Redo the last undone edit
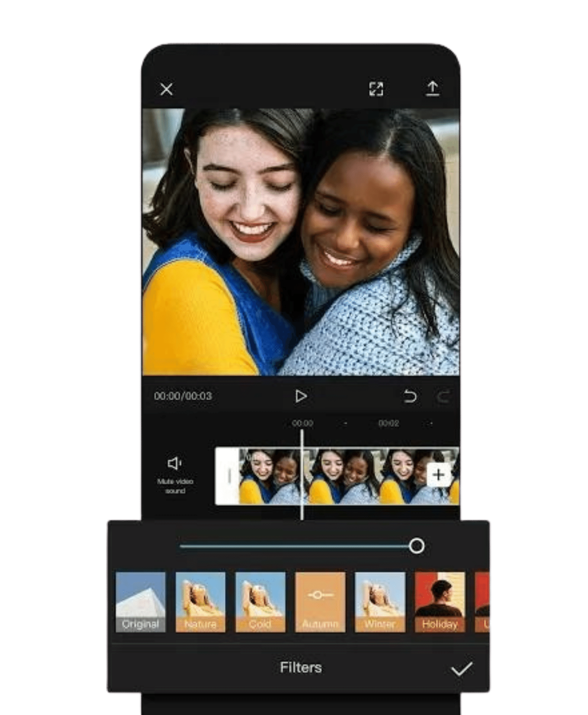 pos(443,396)
